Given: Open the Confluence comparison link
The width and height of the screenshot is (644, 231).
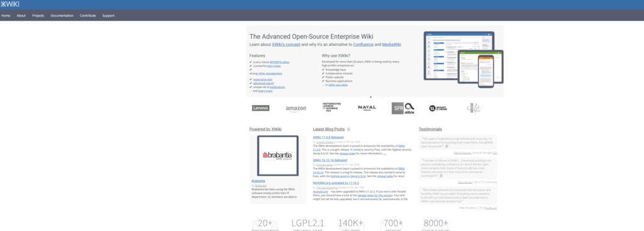Looking at the screenshot, I should pyautogui.click(x=363, y=45).
